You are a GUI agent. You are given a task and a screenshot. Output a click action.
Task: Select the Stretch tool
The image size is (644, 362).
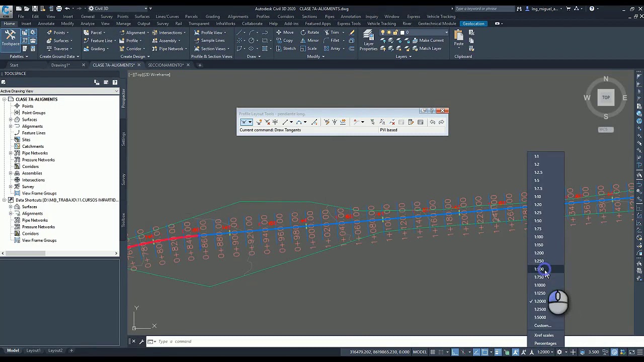tap(286, 48)
